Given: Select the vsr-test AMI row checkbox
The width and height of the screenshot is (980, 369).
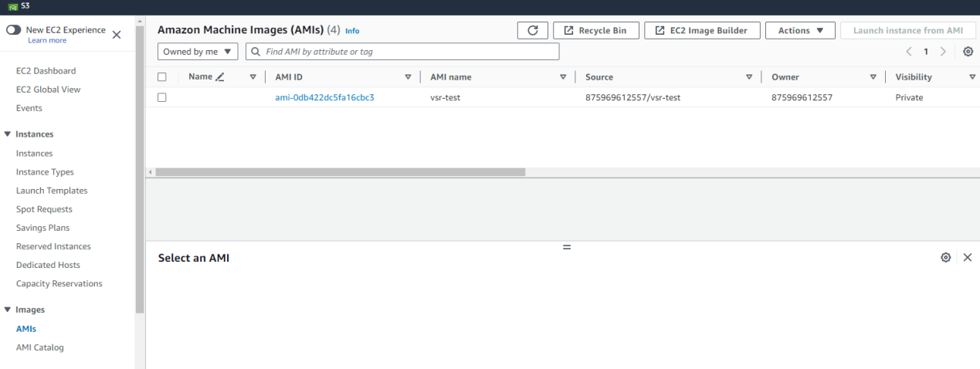Looking at the screenshot, I should pyautogui.click(x=162, y=97).
